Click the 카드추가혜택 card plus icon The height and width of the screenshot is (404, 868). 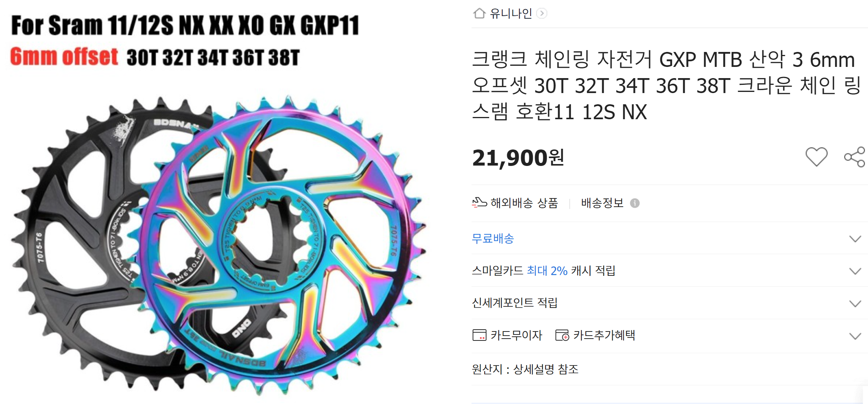pyautogui.click(x=562, y=335)
